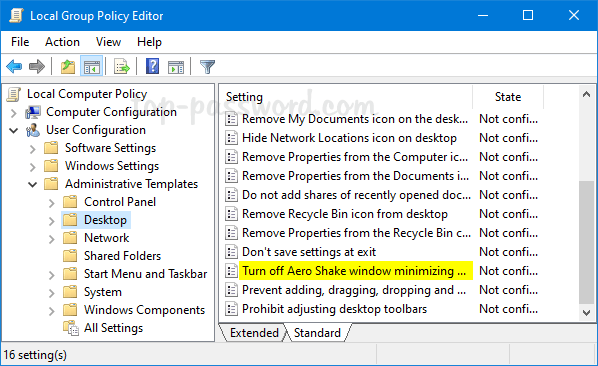Open the View menu
The height and width of the screenshot is (366, 598).
click(x=108, y=42)
